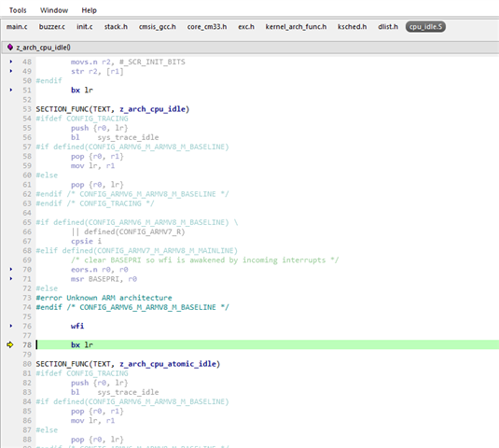Open the kernel_arch_func.h tab

click(x=296, y=27)
